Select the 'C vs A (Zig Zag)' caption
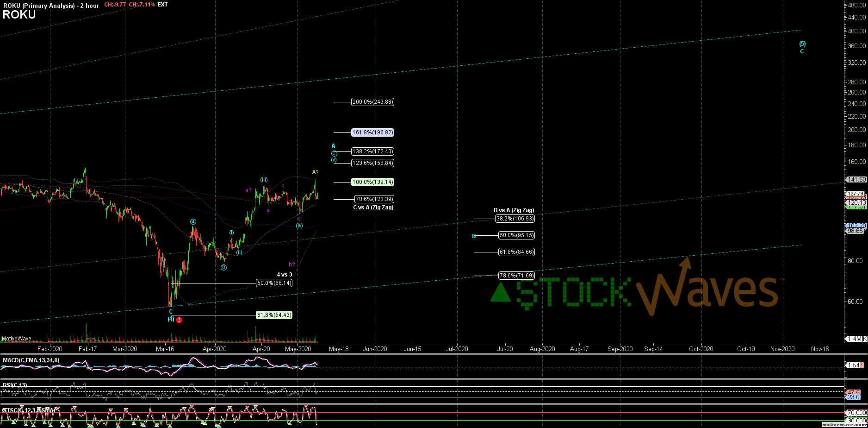The width and height of the screenshot is (868, 428). [x=373, y=208]
